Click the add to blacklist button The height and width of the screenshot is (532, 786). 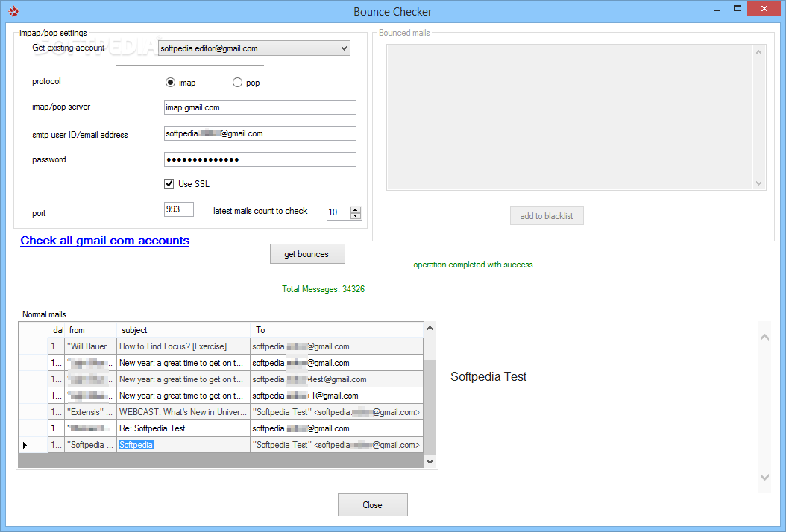coord(547,216)
